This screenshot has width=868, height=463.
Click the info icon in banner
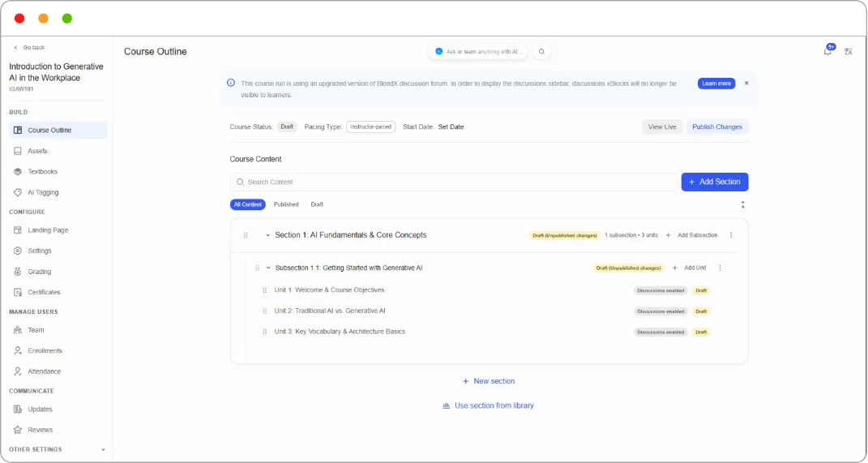[231, 83]
